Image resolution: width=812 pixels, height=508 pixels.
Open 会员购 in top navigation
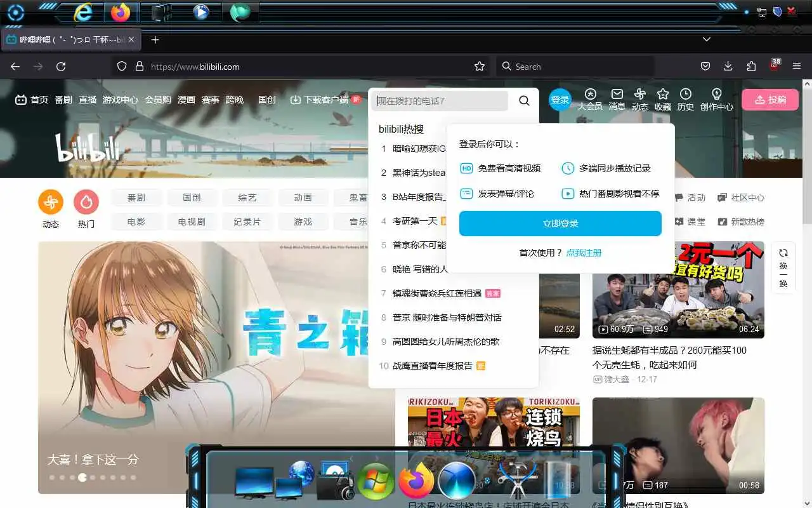158,100
